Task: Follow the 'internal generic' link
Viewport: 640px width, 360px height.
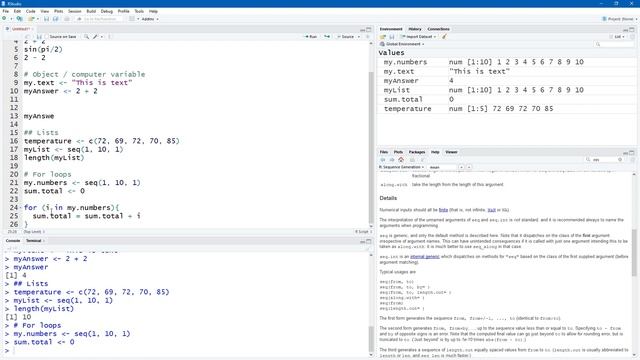Action: coord(425,257)
